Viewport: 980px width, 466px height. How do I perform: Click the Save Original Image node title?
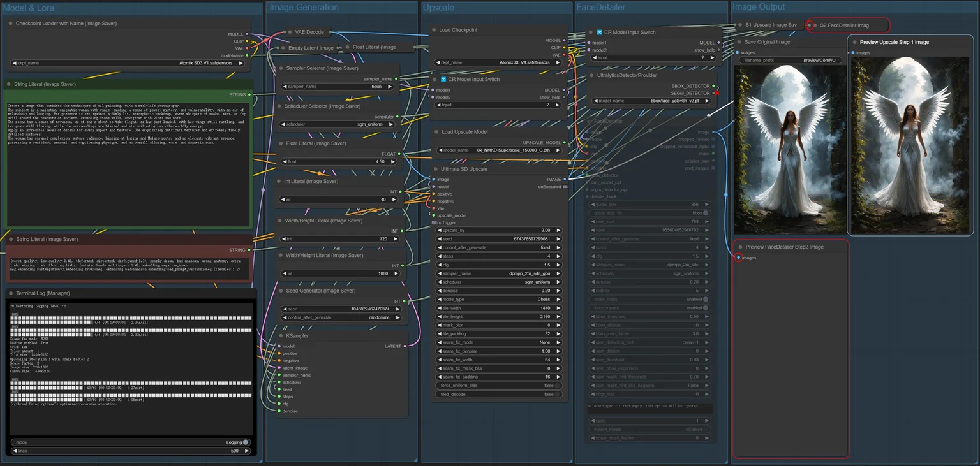[x=767, y=42]
